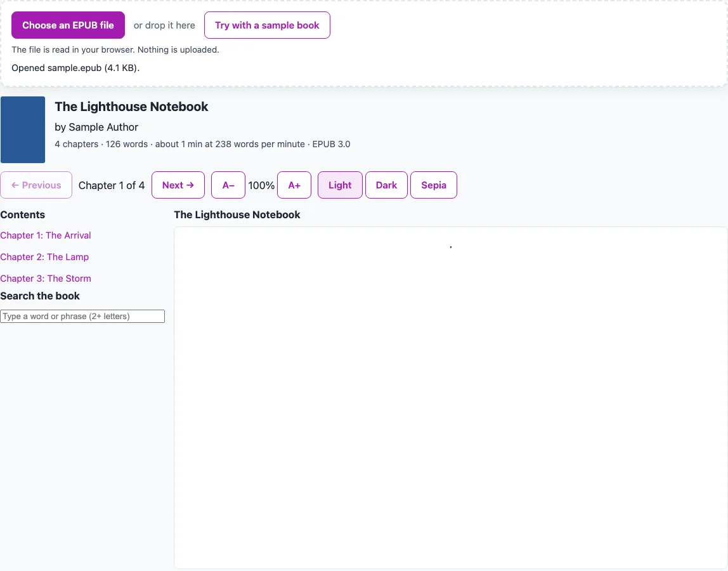Screen dimensions: 728x571
Task: Switch to the Light theme
Action: [340, 185]
